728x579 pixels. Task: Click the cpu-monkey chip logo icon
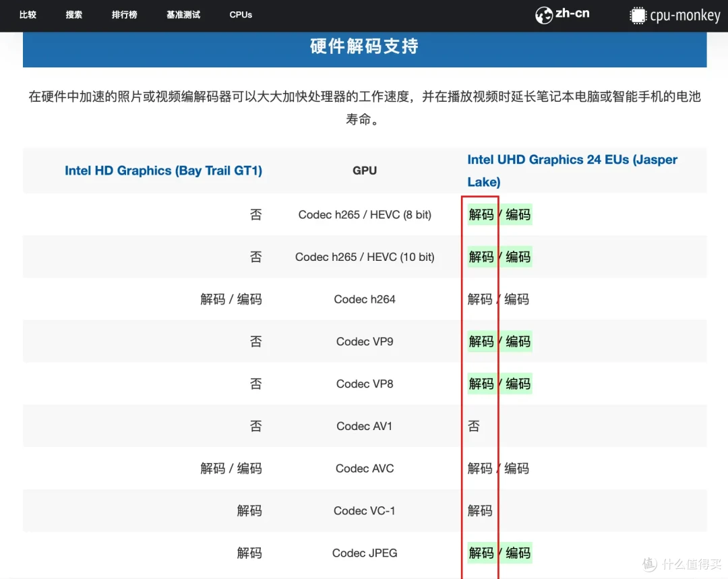[x=638, y=16]
